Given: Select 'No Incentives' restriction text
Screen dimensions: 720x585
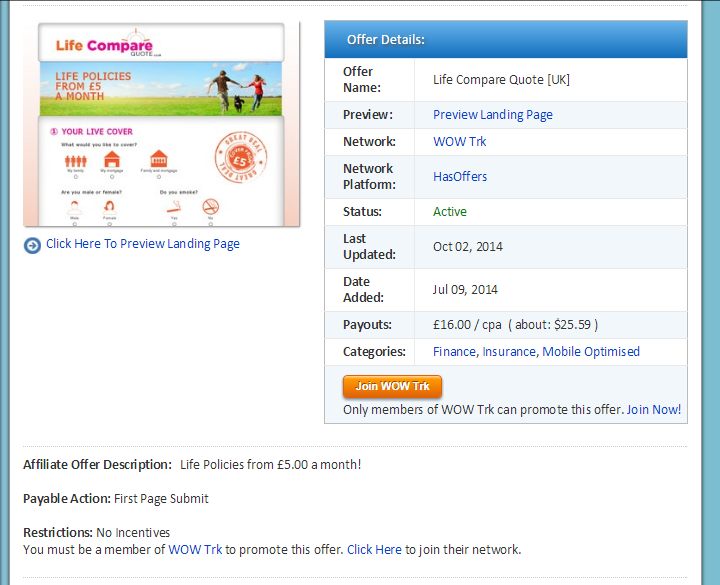Looking at the screenshot, I should [x=133, y=533].
